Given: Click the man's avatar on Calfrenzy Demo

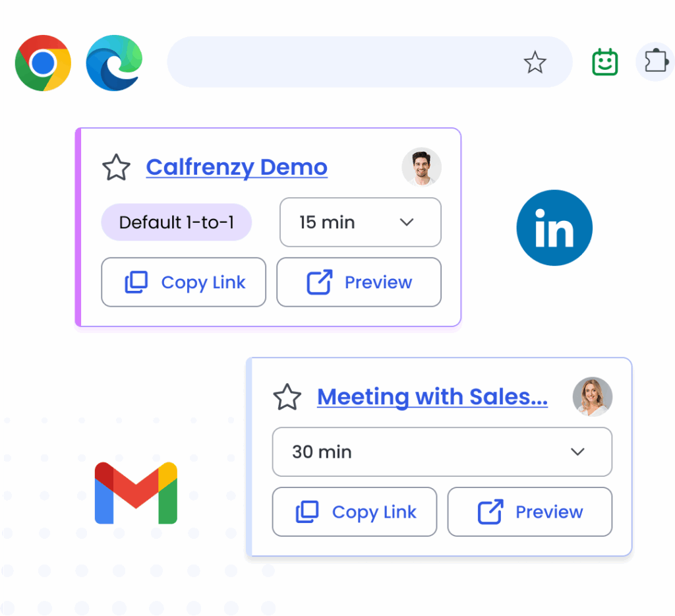Looking at the screenshot, I should 421,167.
